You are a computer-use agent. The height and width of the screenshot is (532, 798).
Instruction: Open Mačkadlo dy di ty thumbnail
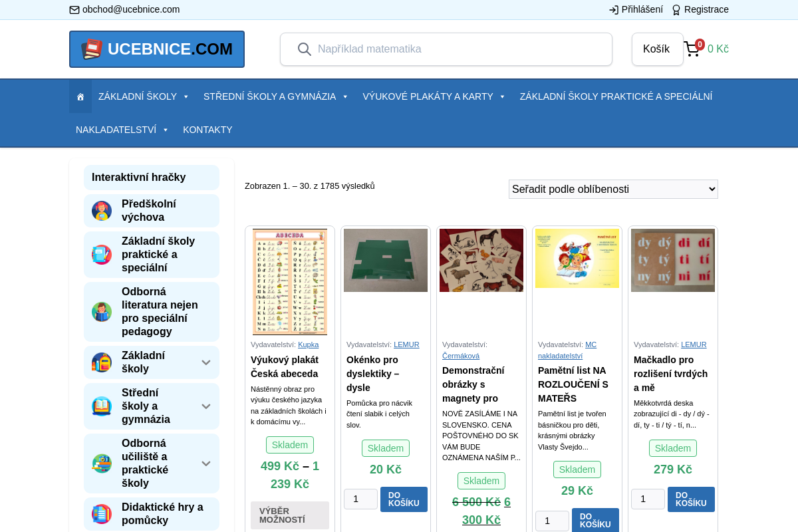tap(673, 260)
